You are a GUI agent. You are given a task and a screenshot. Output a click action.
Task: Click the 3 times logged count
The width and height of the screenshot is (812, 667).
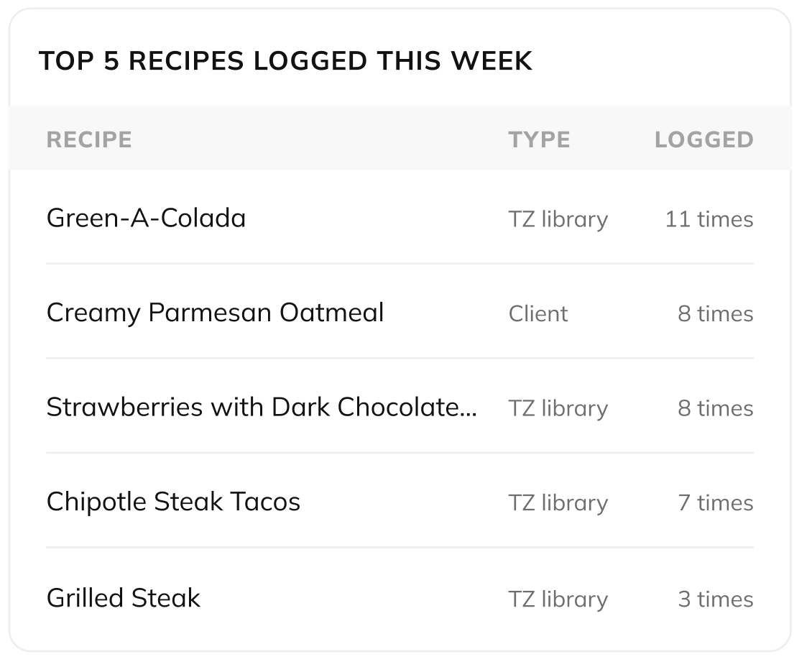(x=716, y=599)
